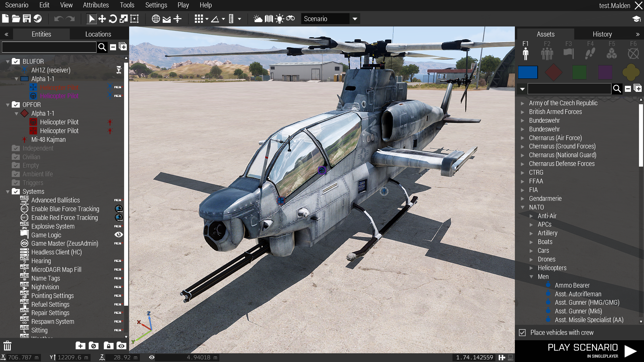644x362 pixels.
Task: Toggle the BLUFOR layer checkbox
Action: tap(16, 61)
